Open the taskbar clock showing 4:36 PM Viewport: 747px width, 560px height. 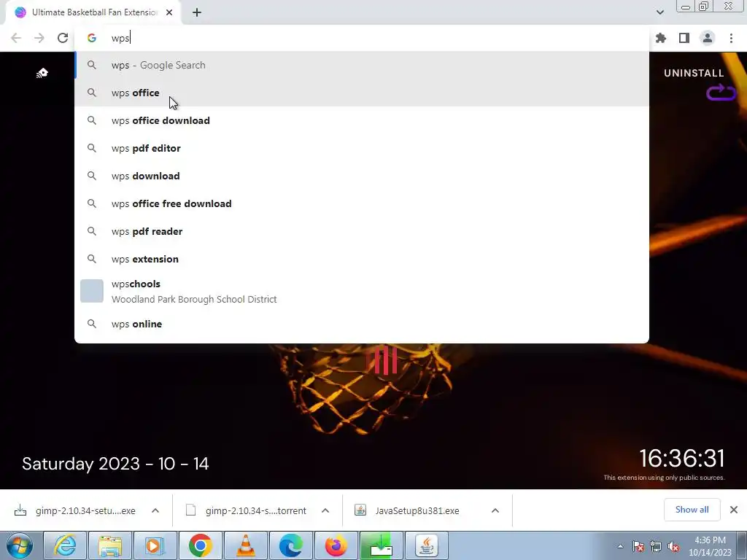[710, 546]
